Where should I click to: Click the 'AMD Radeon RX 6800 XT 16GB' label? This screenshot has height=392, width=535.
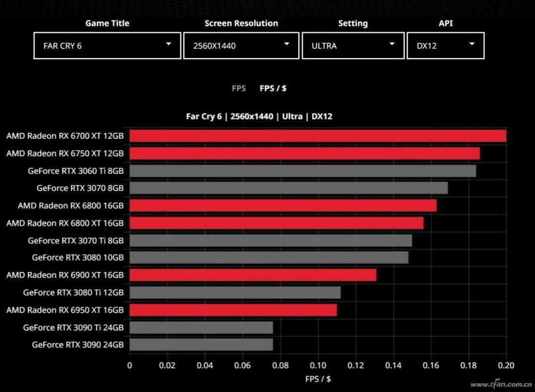65,223
